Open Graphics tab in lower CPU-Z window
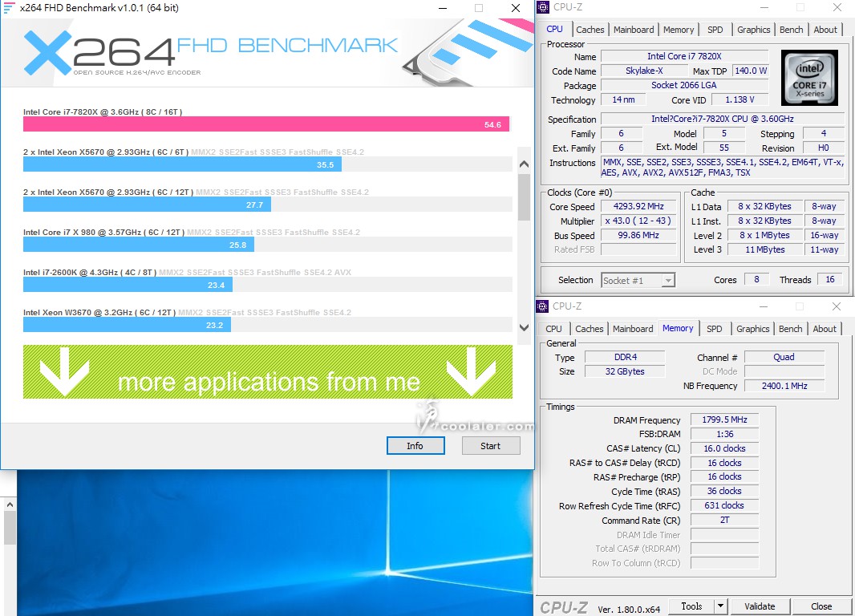This screenshot has height=616, width=855. [752, 329]
